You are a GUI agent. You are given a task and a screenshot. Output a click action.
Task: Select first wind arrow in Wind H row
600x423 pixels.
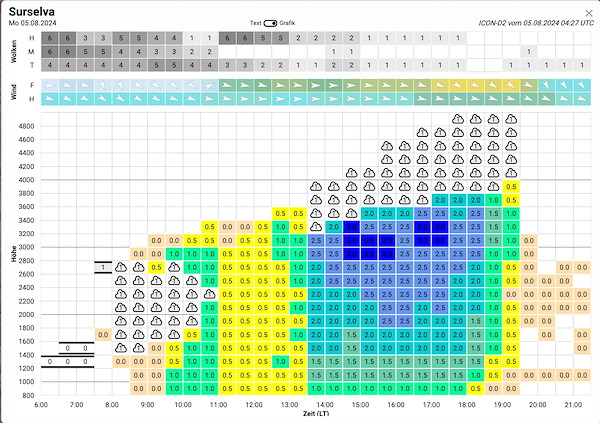(x=49, y=99)
